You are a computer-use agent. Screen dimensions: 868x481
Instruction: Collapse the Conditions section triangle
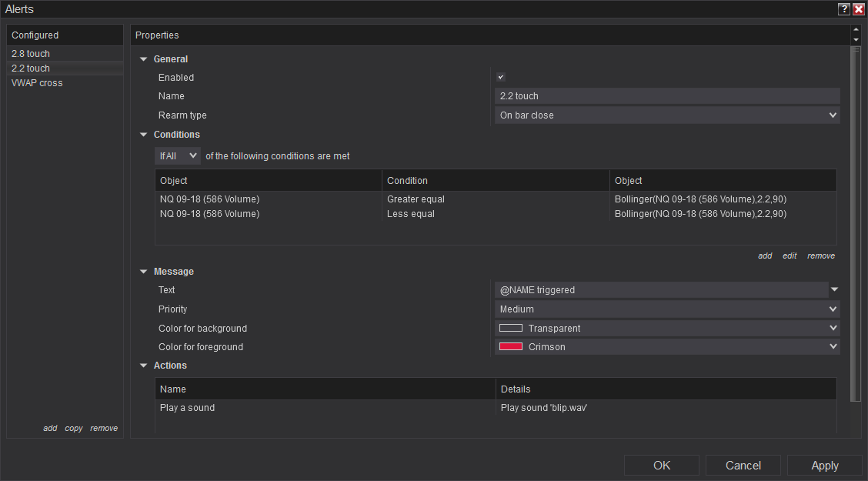(143, 135)
